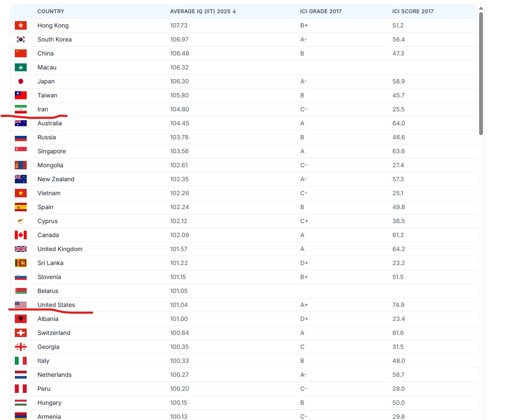527x420 pixels.
Task: Click the Iran country name
Action: click(43, 109)
